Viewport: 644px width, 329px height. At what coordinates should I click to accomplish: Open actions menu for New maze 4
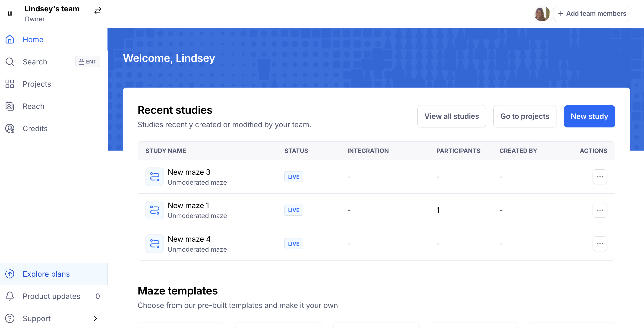coord(600,244)
